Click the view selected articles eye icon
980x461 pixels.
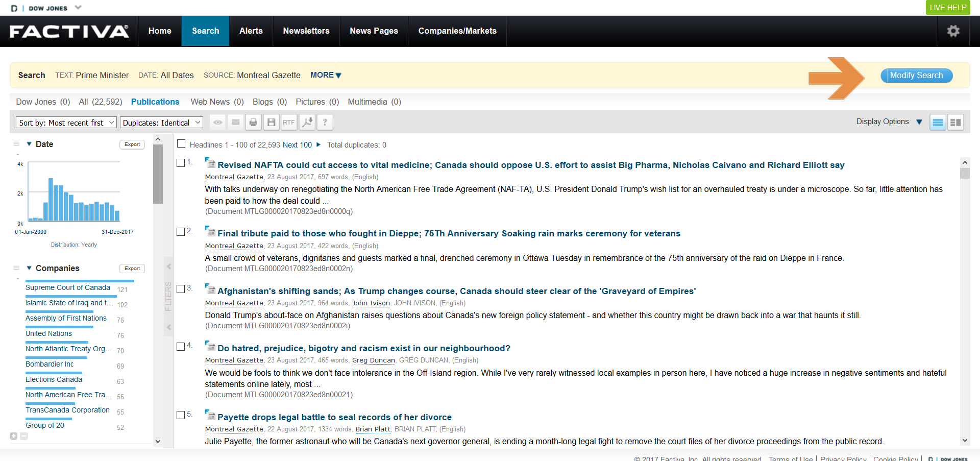click(x=218, y=123)
